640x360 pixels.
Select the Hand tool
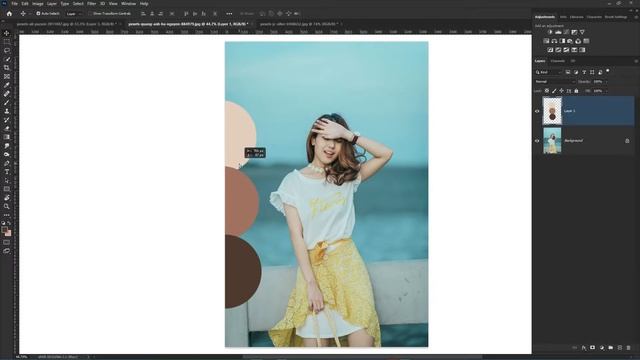(x=7, y=198)
